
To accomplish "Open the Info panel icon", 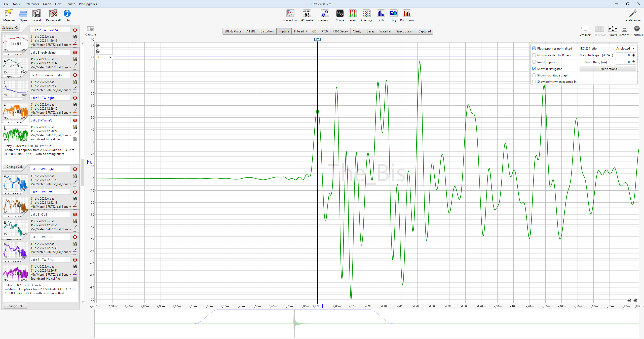I will coord(67,16).
